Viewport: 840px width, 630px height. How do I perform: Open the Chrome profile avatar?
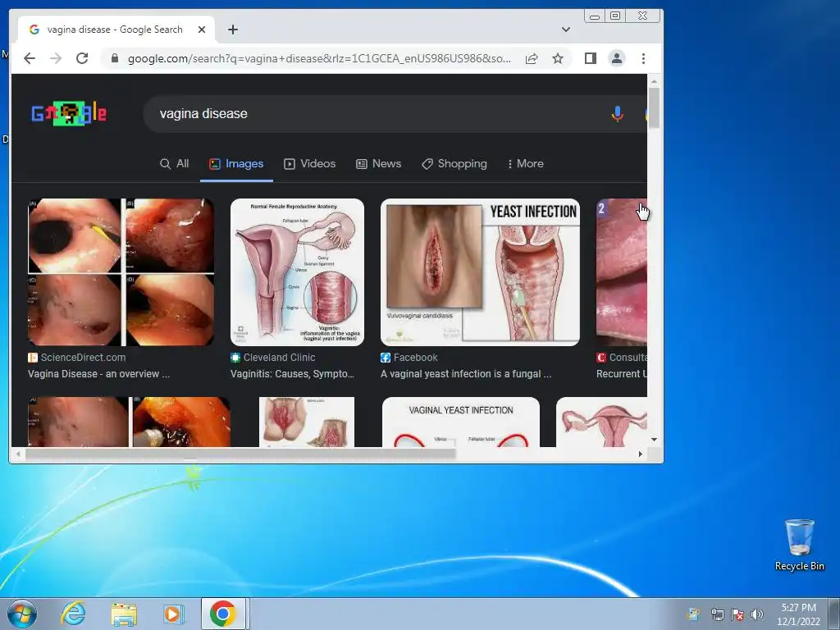(x=617, y=58)
